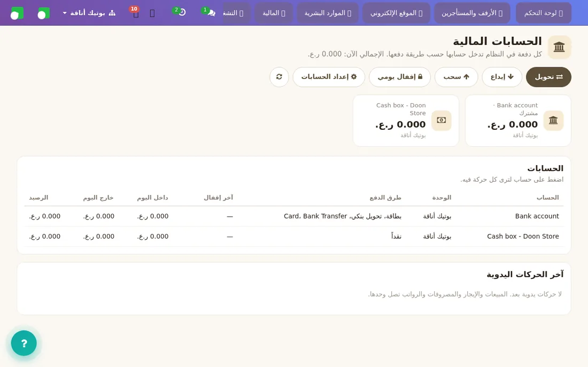The image size is (588, 367).
Task: Toggle the green switch at the header's outer edge
Action: click(17, 13)
